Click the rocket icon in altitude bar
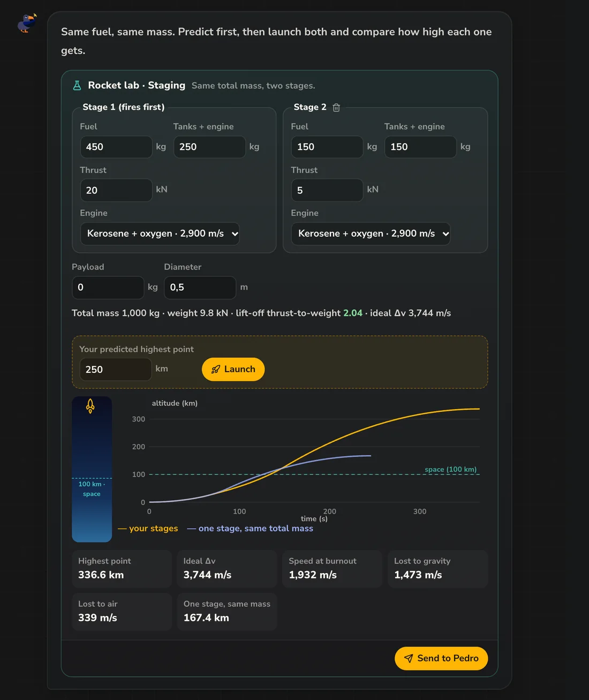 [x=90, y=407]
